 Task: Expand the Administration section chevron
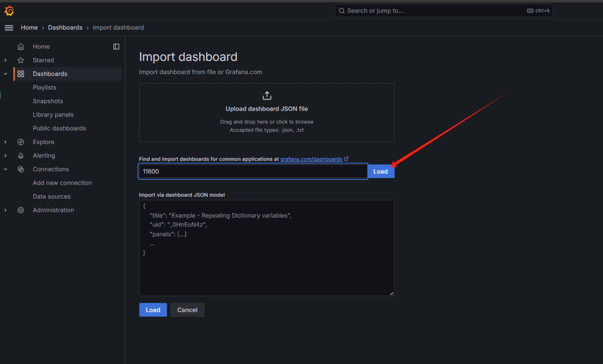[6, 210]
